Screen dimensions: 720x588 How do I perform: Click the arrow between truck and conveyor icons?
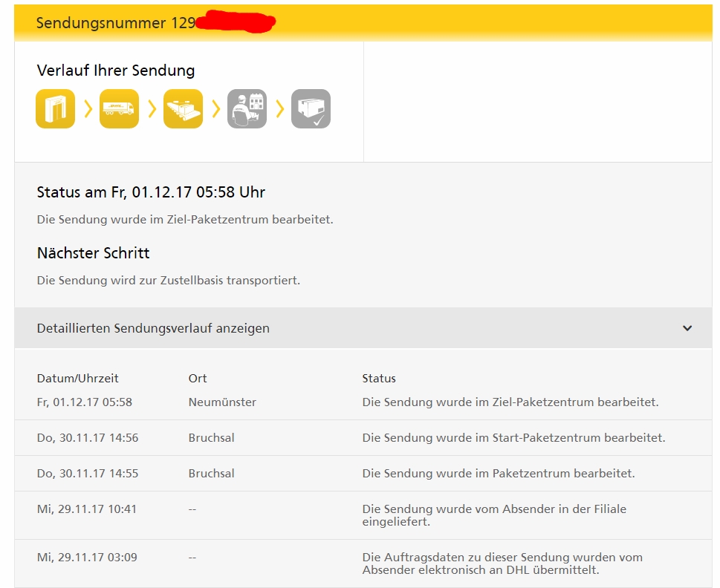(152, 109)
